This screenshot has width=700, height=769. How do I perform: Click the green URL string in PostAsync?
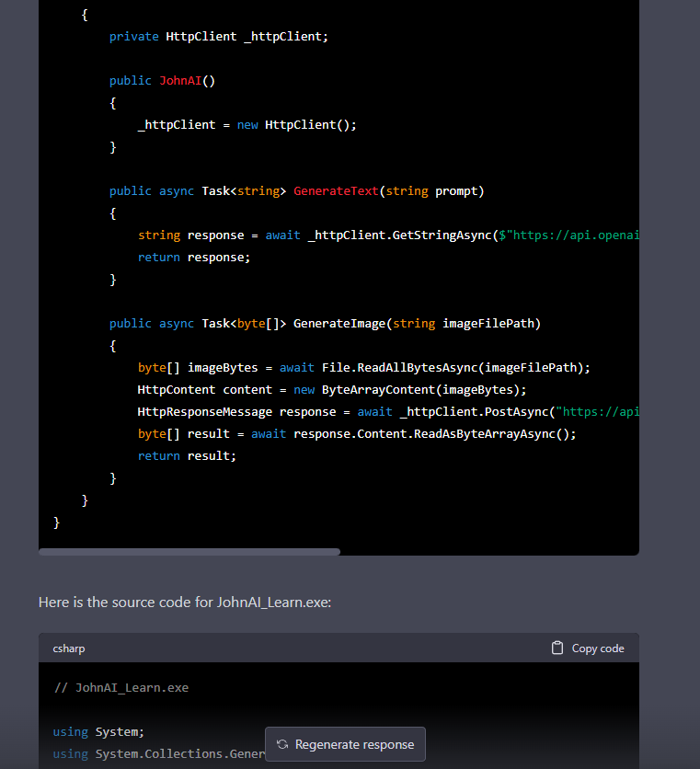pyautogui.click(x=598, y=412)
